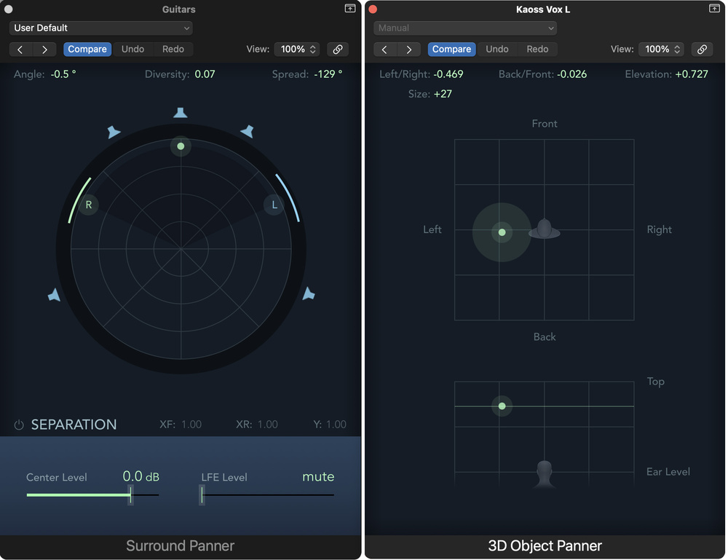Click the rear-right surround speaker icon
728x560 pixels.
[x=307, y=293]
